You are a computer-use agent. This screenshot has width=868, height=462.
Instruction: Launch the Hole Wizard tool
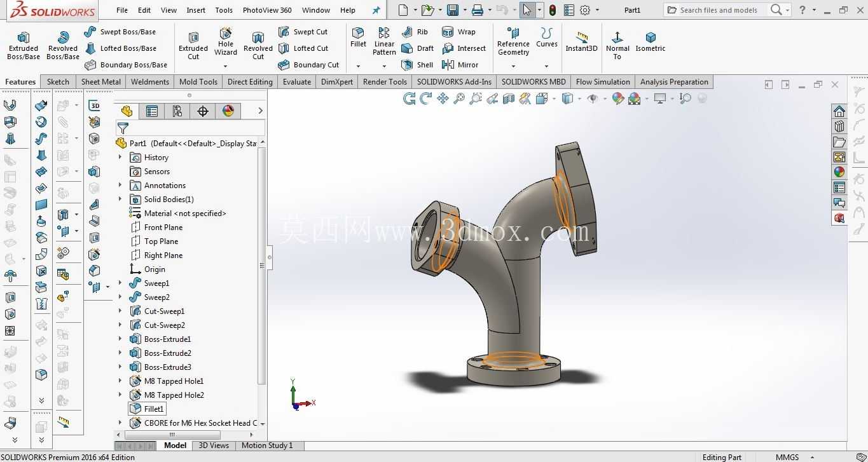point(226,42)
